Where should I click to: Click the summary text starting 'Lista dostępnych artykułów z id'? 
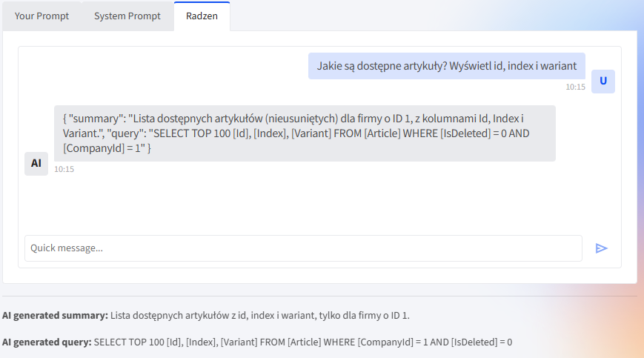point(259,315)
